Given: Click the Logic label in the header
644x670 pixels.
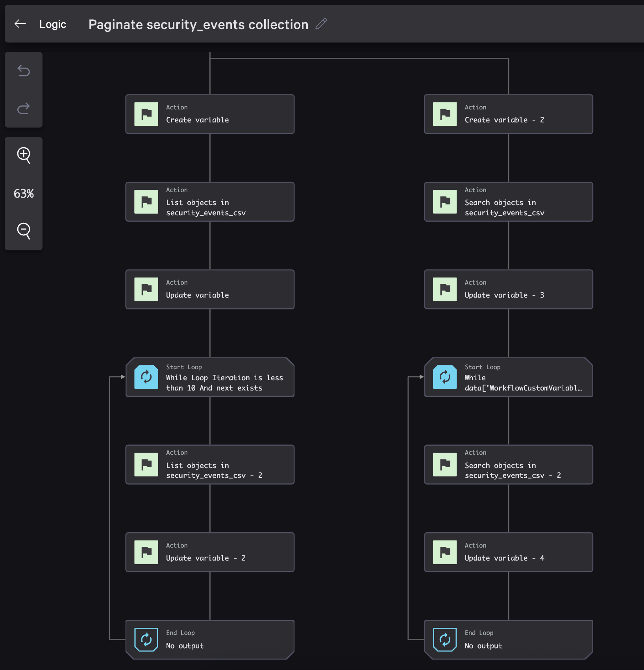Looking at the screenshot, I should (x=52, y=24).
